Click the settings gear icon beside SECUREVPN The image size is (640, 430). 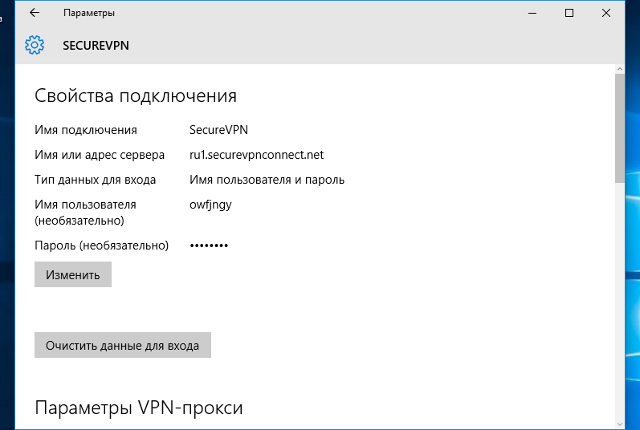tap(35, 45)
